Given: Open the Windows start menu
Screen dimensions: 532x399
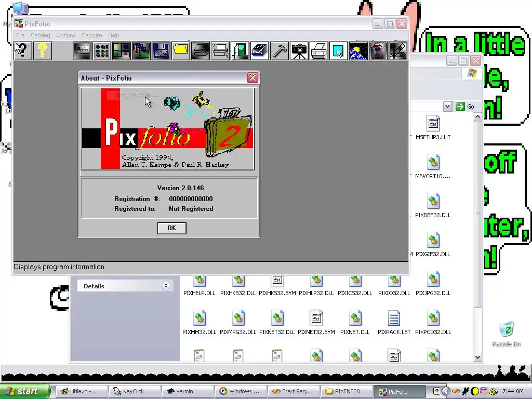Looking at the screenshot, I should point(24,391).
